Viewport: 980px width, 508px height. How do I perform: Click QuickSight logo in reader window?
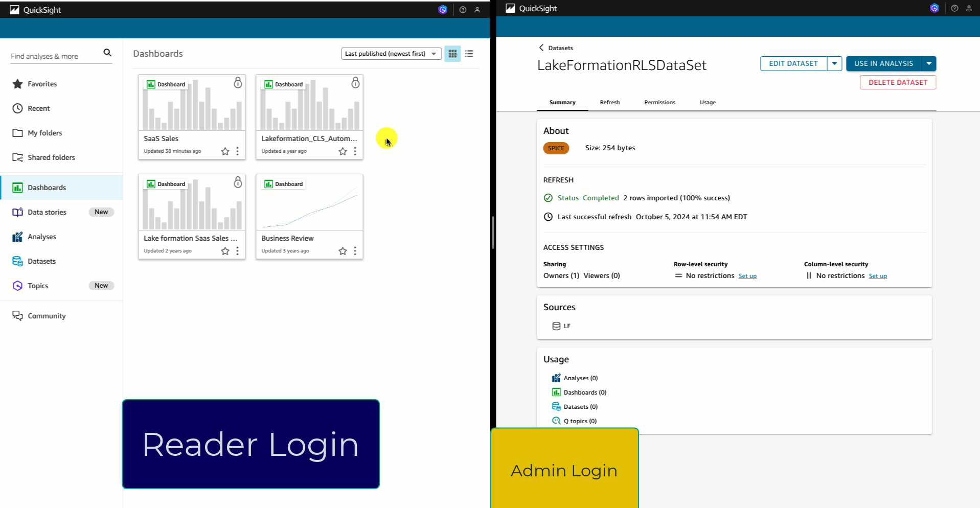pyautogui.click(x=35, y=10)
